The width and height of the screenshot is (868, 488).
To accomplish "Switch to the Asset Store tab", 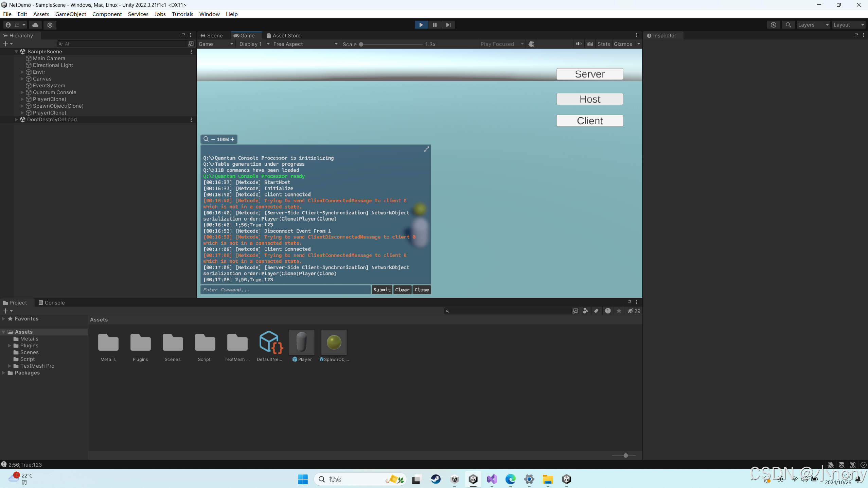I will click(284, 35).
